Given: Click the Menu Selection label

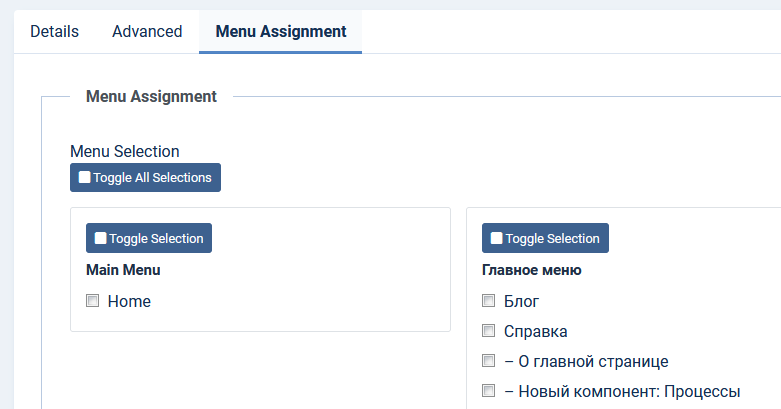Looking at the screenshot, I should click(125, 151).
